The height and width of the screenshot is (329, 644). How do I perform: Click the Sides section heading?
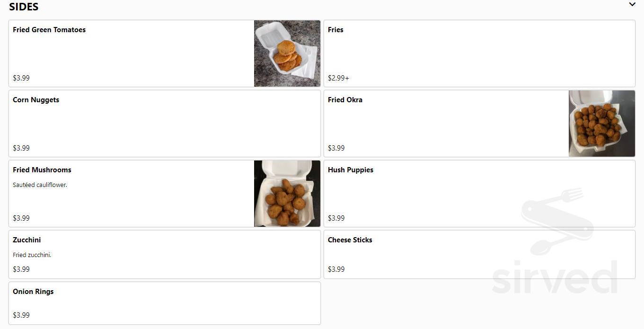click(x=24, y=7)
